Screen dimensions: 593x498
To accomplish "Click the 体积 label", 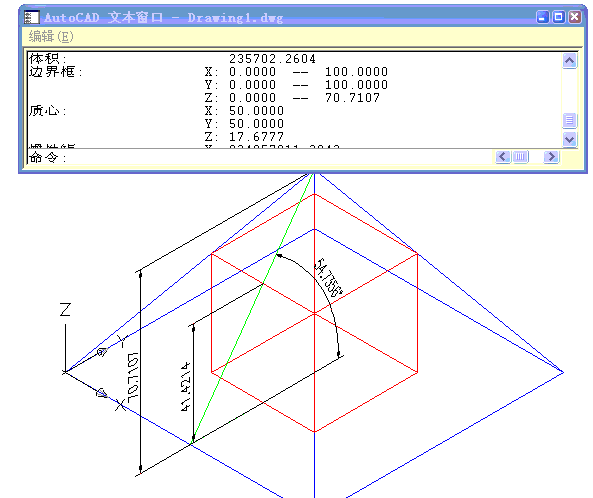I will pos(48,59).
